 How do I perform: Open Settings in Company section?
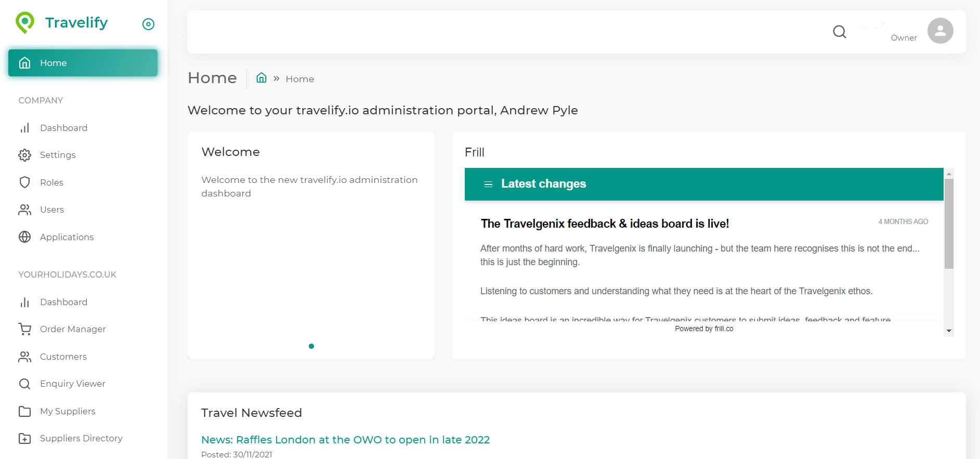point(58,155)
